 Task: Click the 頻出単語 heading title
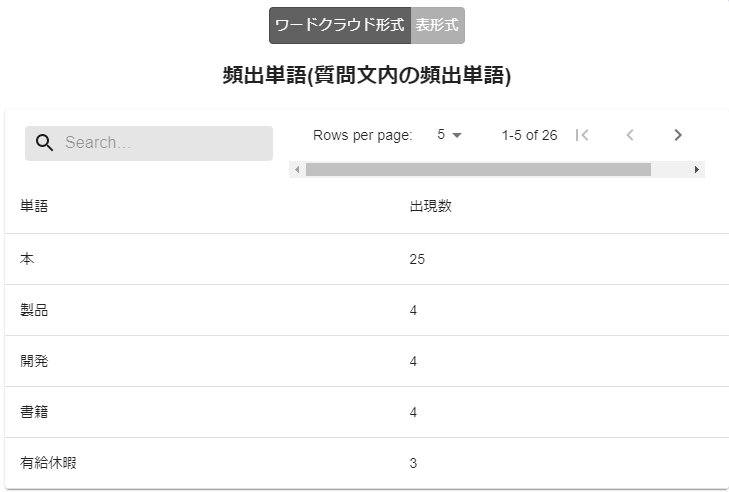(x=366, y=77)
